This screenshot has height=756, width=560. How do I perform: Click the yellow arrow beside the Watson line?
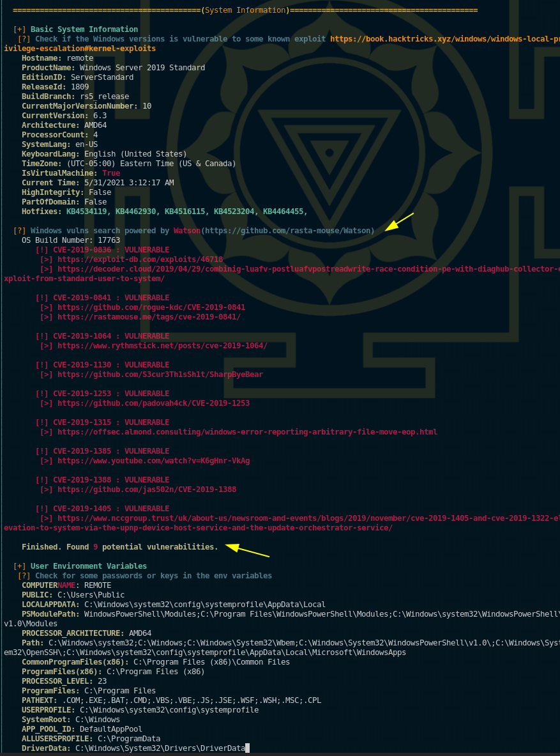(399, 222)
